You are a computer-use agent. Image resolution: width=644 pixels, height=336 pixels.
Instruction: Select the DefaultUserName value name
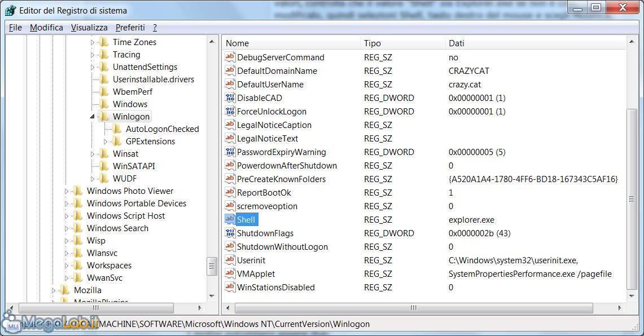tap(270, 84)
